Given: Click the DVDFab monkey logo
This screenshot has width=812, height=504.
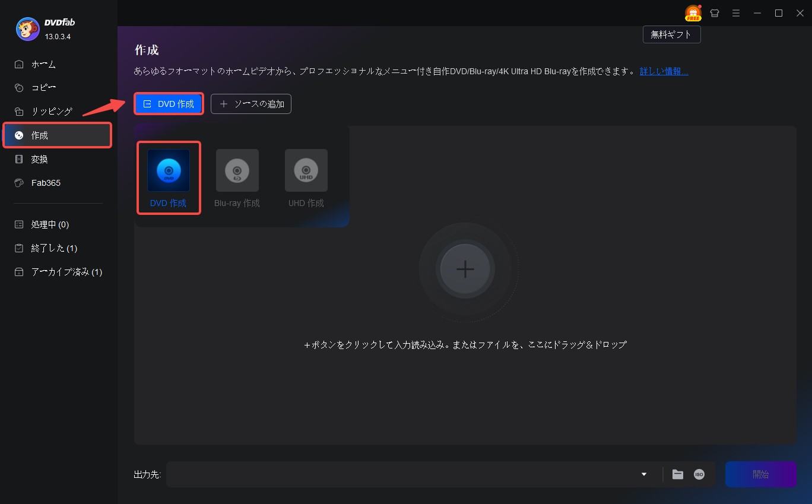Looking at the screenshot, I should point(28,29).
